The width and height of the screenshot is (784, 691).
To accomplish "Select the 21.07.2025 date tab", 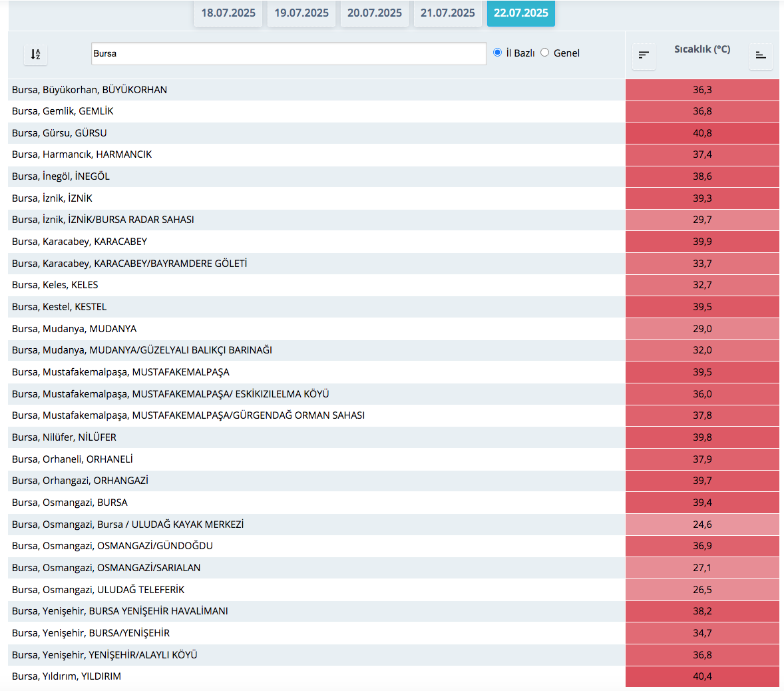I will click(448, 13).
